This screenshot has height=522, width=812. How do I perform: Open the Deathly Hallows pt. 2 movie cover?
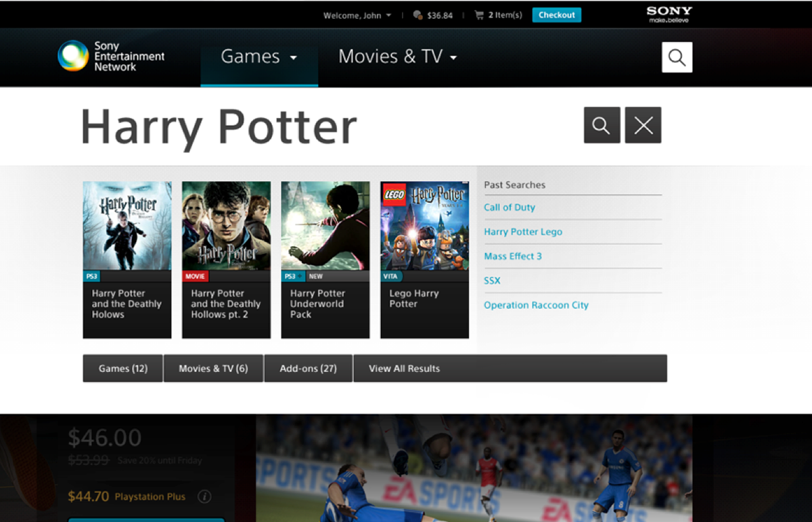pyautogui.click(x=227, y=226)
